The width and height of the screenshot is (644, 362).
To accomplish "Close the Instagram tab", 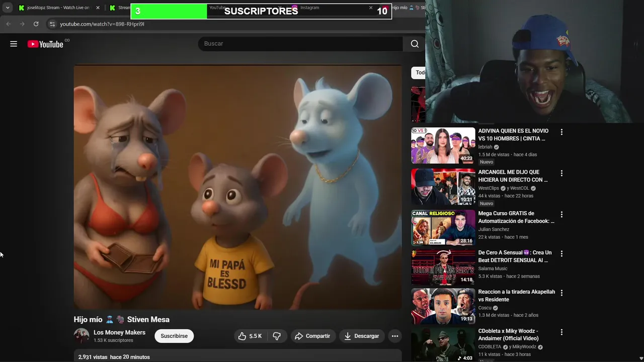I will pos(371,8).
